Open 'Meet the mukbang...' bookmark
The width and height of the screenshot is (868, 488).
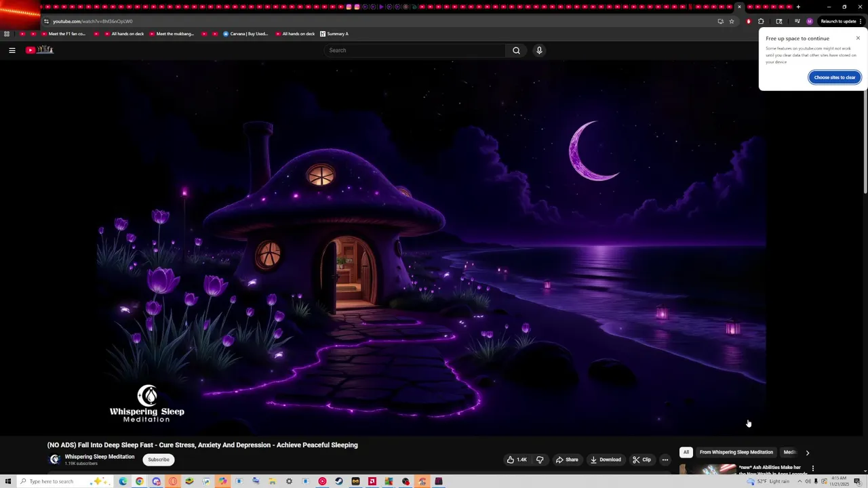[x=171, y=34]
